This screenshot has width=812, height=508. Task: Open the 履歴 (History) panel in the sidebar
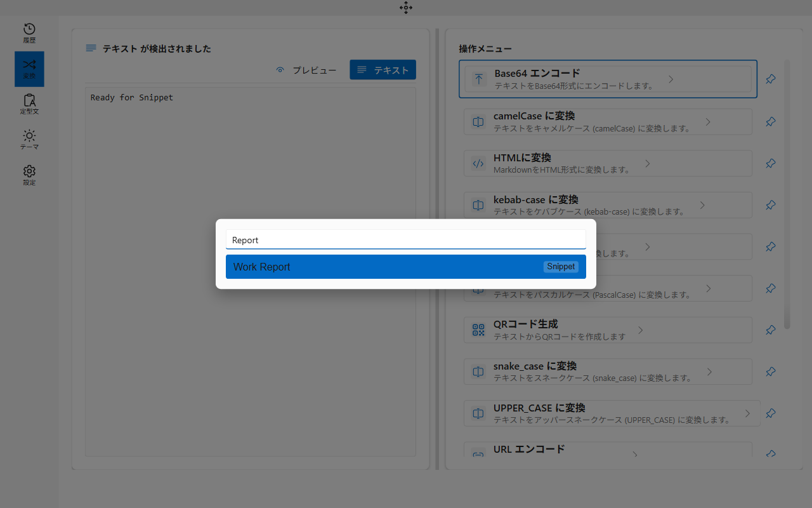pos(29,32)
